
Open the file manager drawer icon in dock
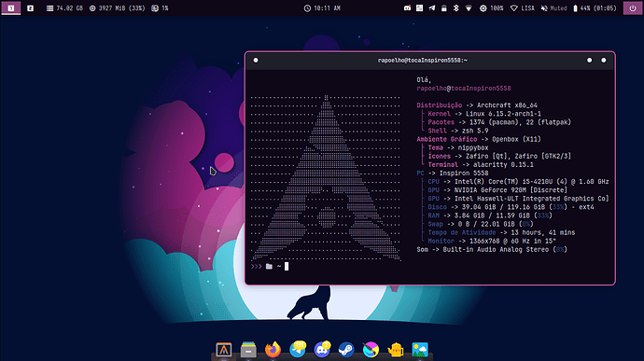[248, 350]
